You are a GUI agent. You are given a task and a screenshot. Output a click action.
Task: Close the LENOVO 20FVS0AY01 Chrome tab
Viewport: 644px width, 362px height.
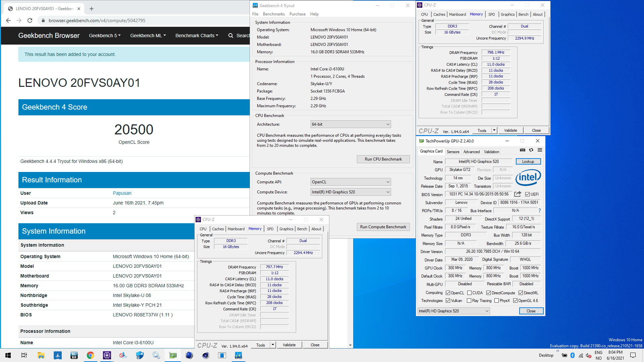[x=79, y=9]
